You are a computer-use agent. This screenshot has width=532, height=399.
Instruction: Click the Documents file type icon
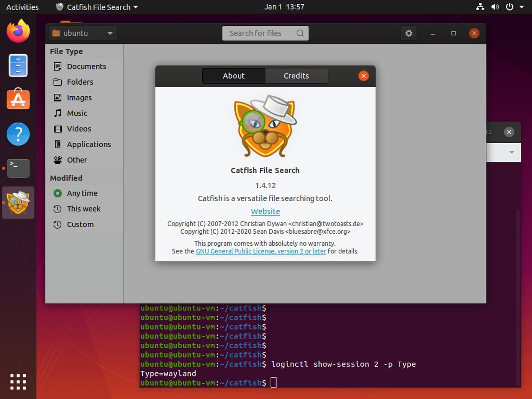pyautogui.click(x=58, y=67)
